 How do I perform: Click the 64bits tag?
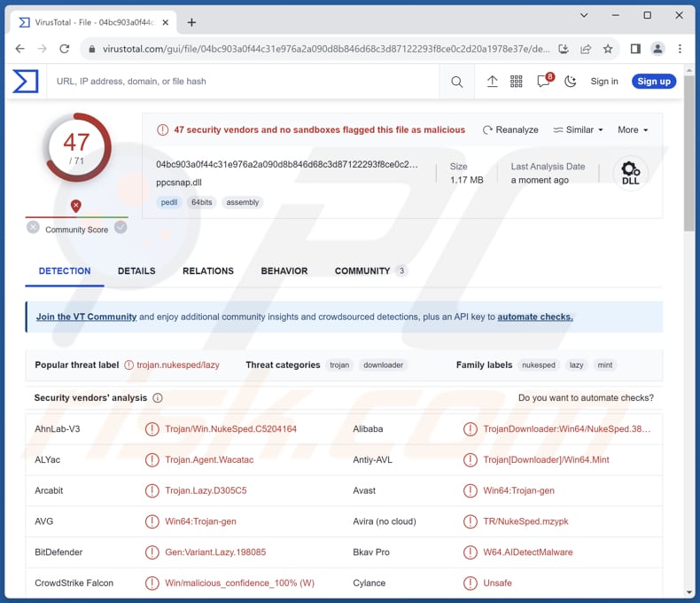[x=202, y=202]
